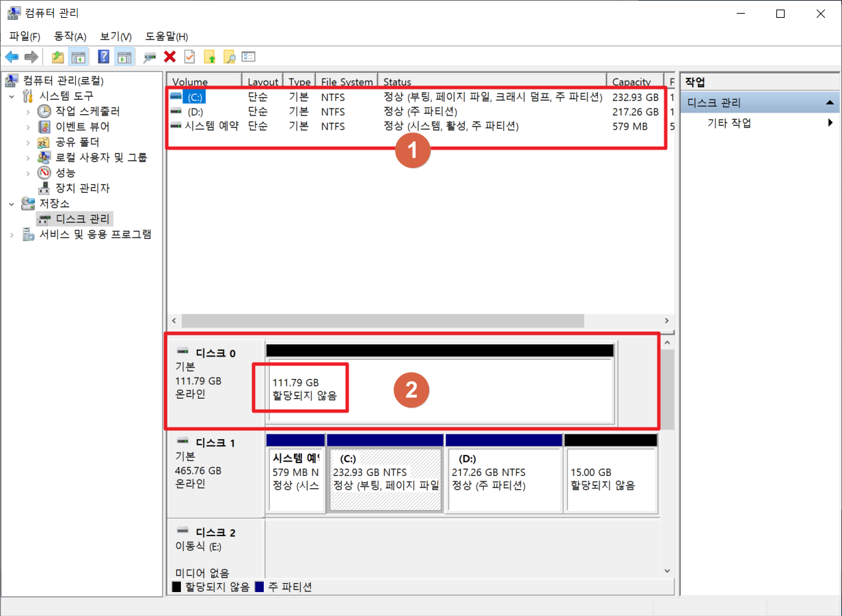Open 장치 관리자 in the tree

83,188
